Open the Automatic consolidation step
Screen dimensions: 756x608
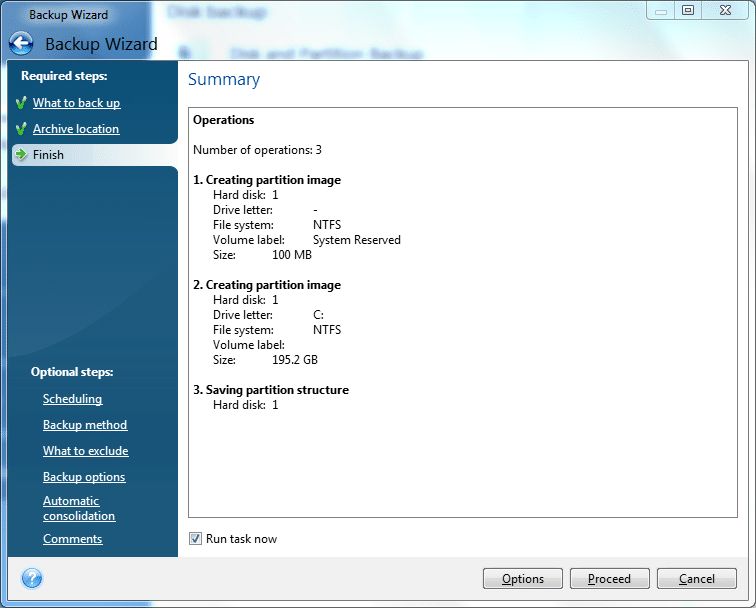79,508
